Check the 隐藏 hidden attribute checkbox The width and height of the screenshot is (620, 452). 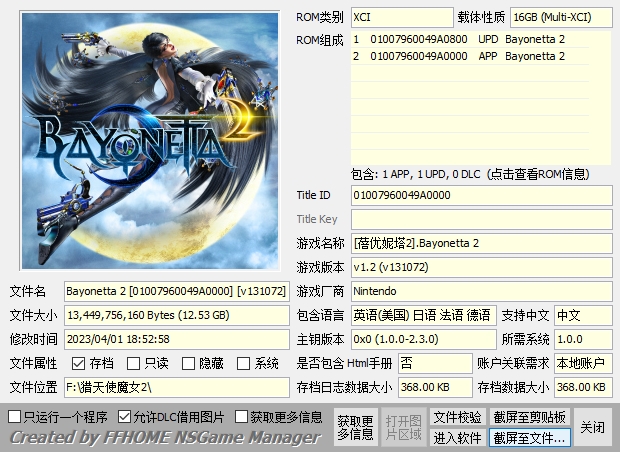pyautogui.click(x=189, y=364)
